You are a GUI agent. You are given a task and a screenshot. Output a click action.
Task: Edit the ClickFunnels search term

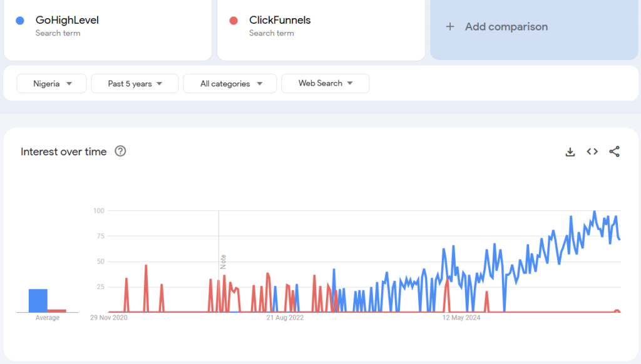coord(280,20)
